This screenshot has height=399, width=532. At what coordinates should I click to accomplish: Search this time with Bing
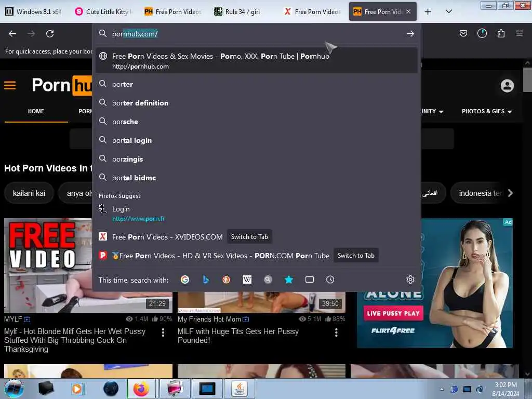(206, 280)
